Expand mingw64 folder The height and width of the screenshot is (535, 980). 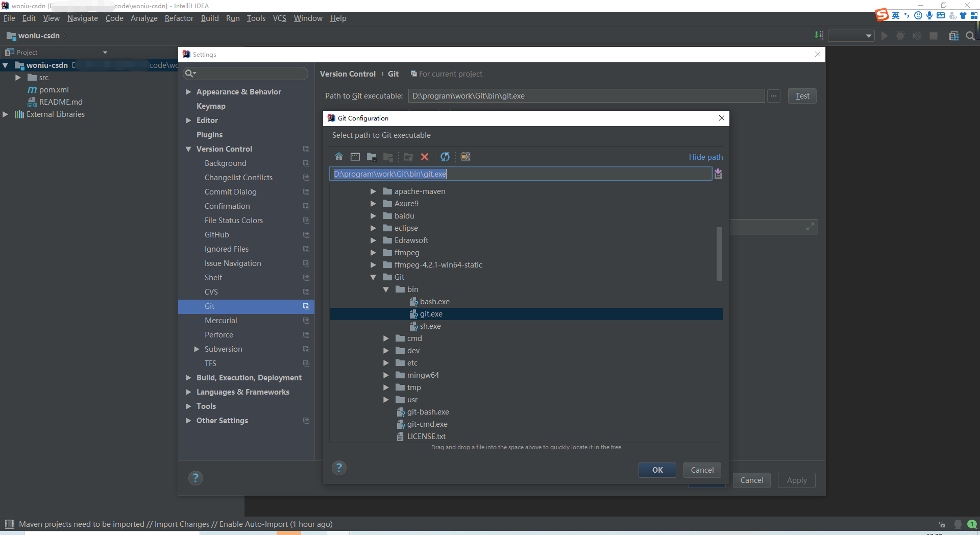[x=386, y=375]
